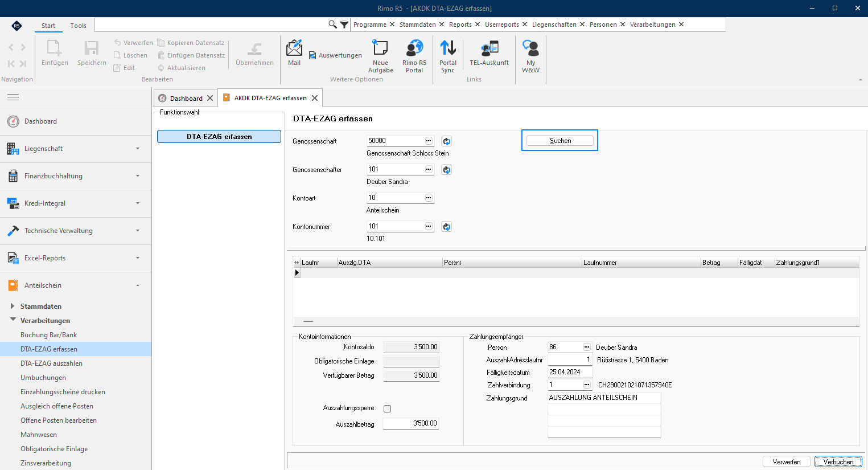Toggle the hamburger sidebar menu
This screenshot has width=868, height=470.
click(13, 97)
